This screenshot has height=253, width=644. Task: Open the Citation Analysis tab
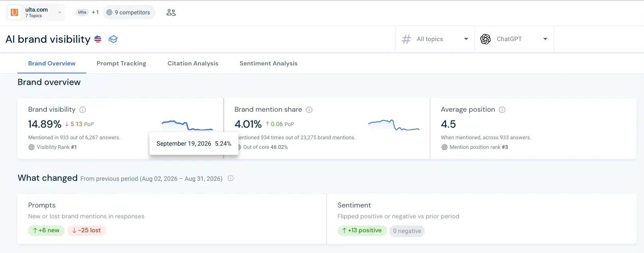point(193,63)
